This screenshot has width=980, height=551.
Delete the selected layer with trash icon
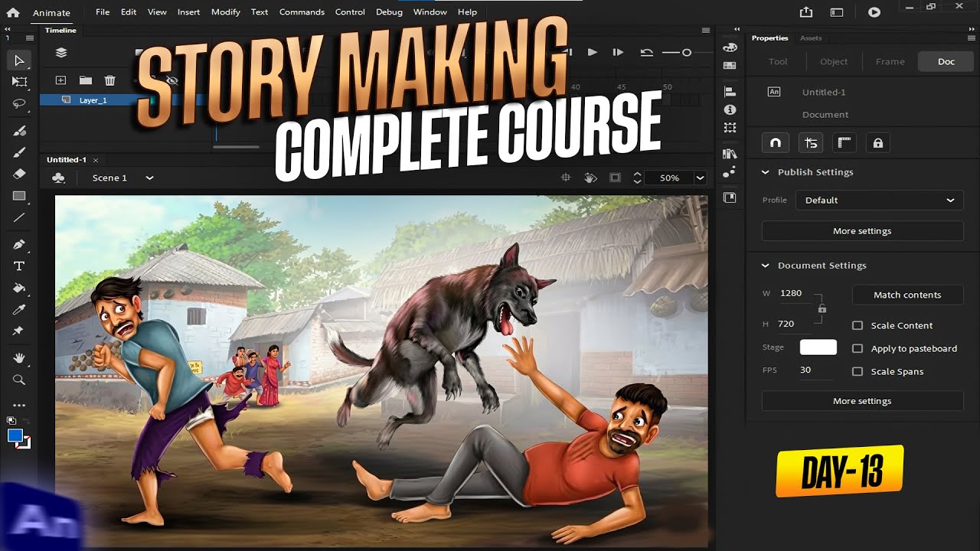(x=110, y=80)
